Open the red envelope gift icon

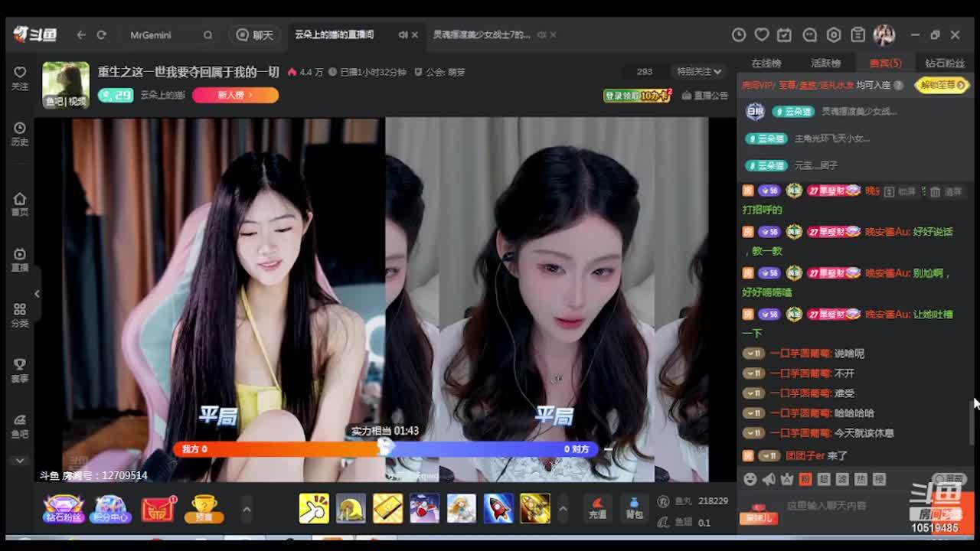(158, 509)
